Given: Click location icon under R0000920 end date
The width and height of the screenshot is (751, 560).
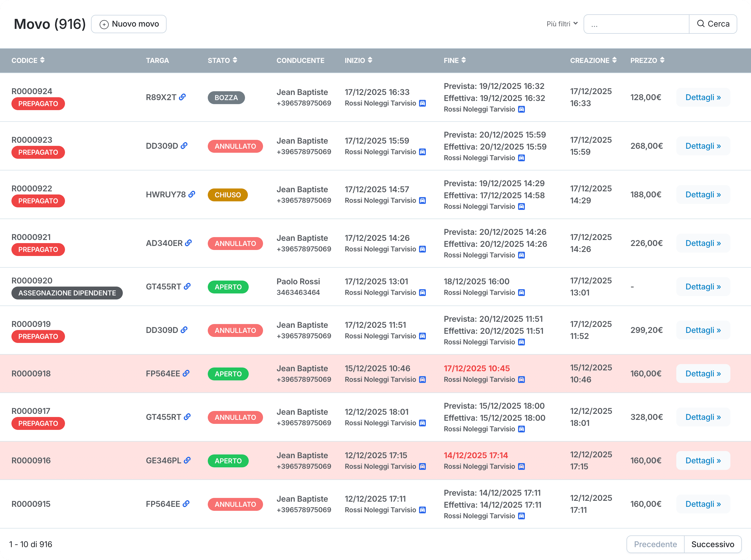Looking at the screenshot, I should (521, 293).
